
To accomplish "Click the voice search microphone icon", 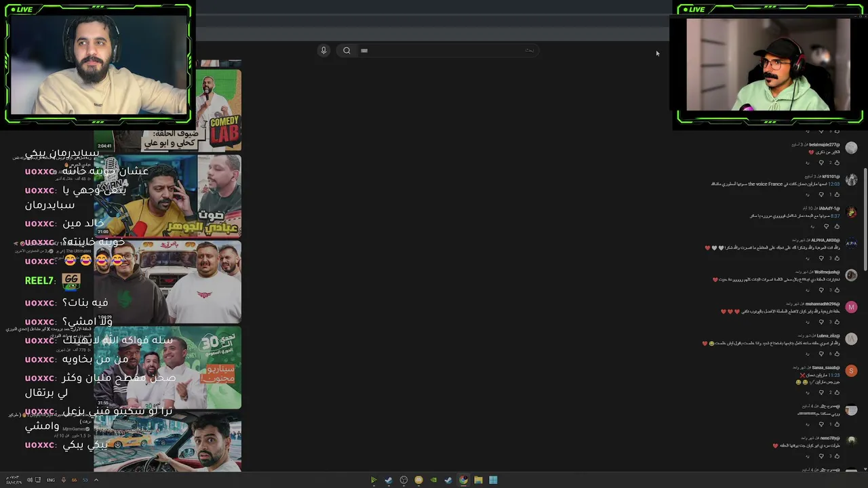I will pos(323,50).
